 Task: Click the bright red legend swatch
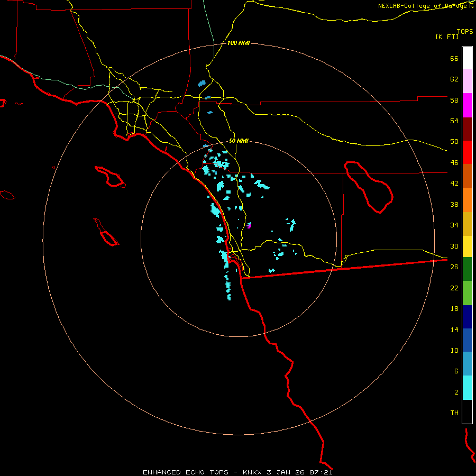coord(467,152)
